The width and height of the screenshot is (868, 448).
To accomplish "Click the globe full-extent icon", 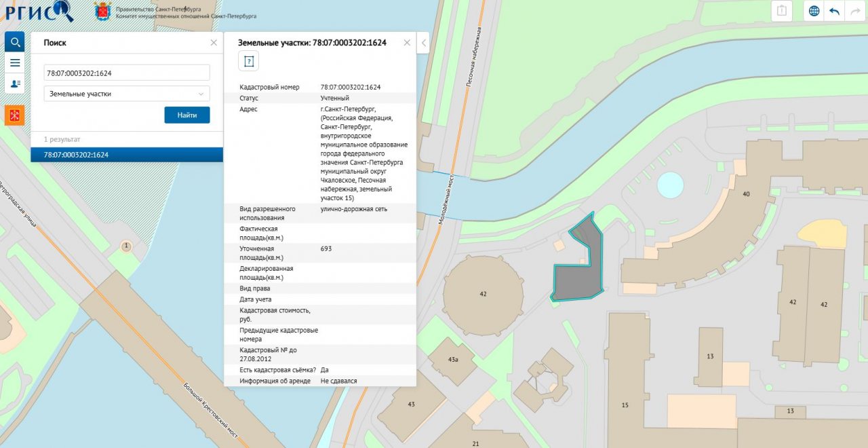I will tap(814, 12).
